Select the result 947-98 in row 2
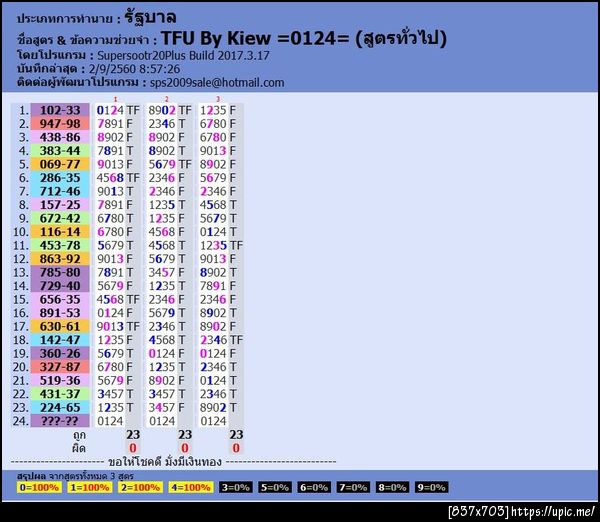Viewport: 600px width, 522px height. click(x=60, y=124)
